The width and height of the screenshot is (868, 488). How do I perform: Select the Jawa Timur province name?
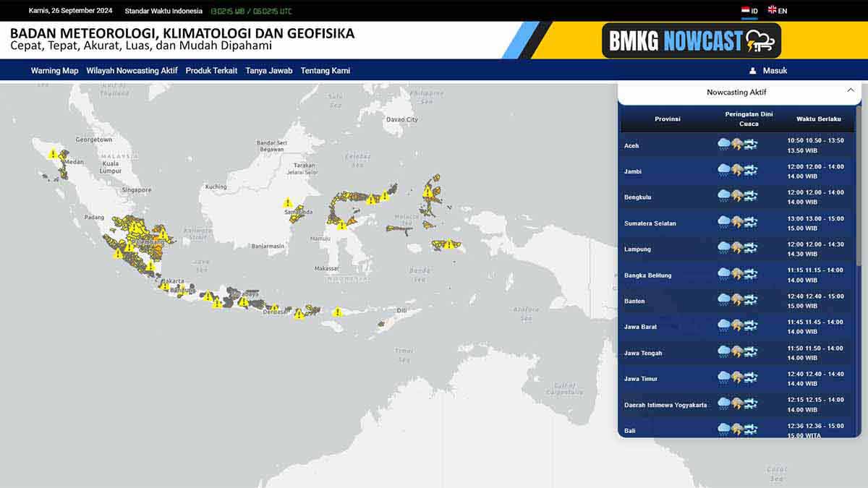[x=641, y=379]
